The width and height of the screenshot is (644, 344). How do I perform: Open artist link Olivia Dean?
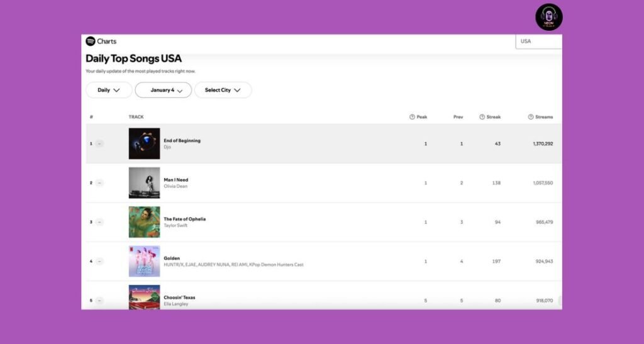(x=175, y=186)
